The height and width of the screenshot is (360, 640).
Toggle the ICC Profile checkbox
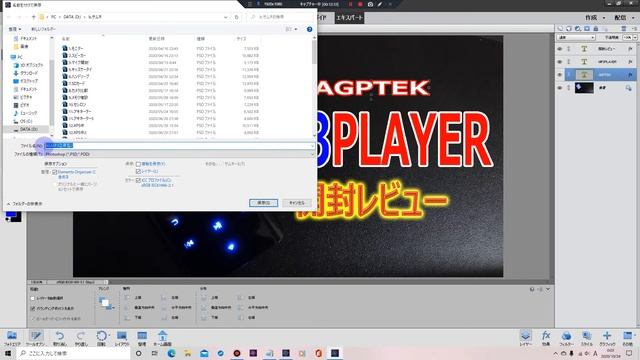point(138,180)
